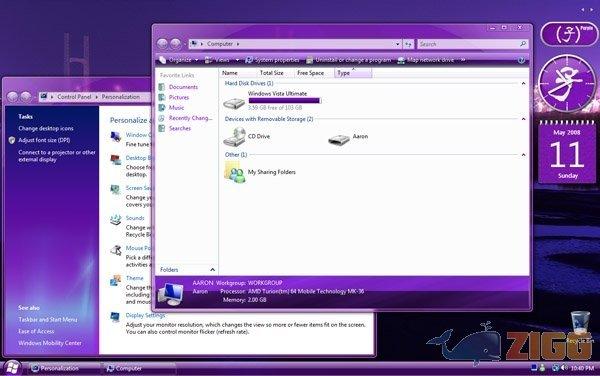Show more toolbar commands via overflow chevron

[463, 60]
